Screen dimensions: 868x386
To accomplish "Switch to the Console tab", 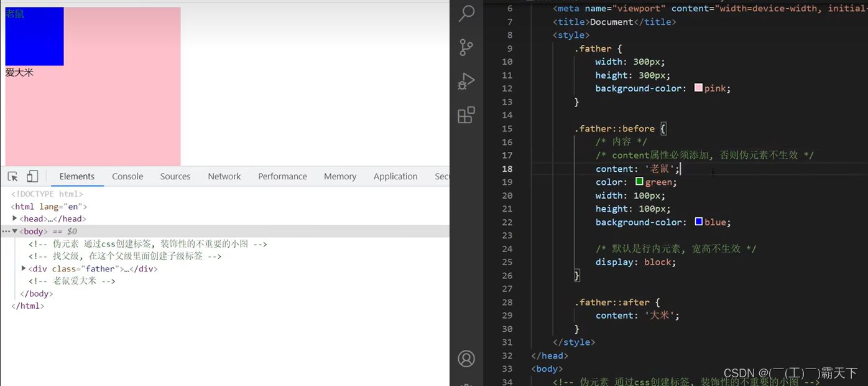I will point(127,177).
